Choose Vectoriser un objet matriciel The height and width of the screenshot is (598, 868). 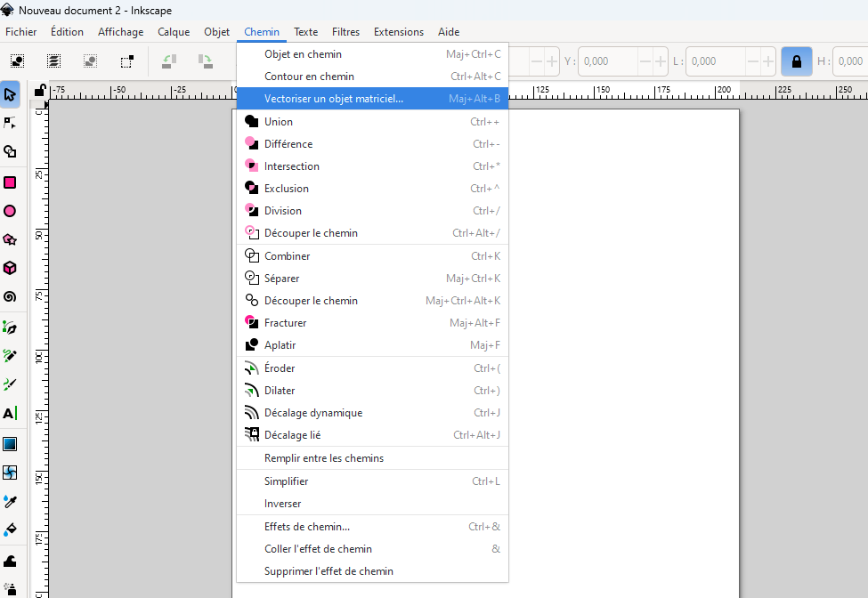pos(334,99)
